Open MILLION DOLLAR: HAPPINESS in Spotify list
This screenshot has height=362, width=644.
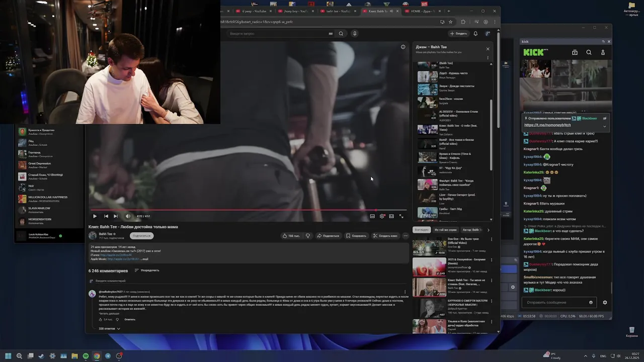point(49,199)
